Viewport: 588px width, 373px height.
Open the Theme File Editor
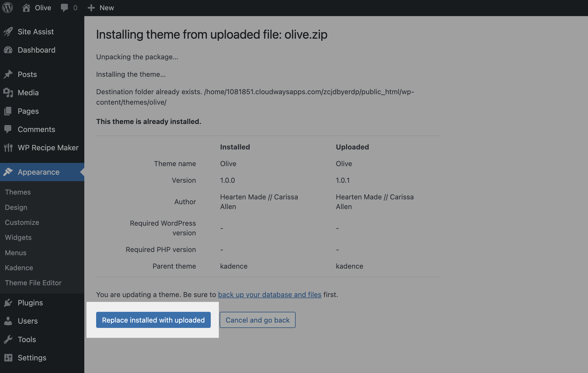pos(33,283)
